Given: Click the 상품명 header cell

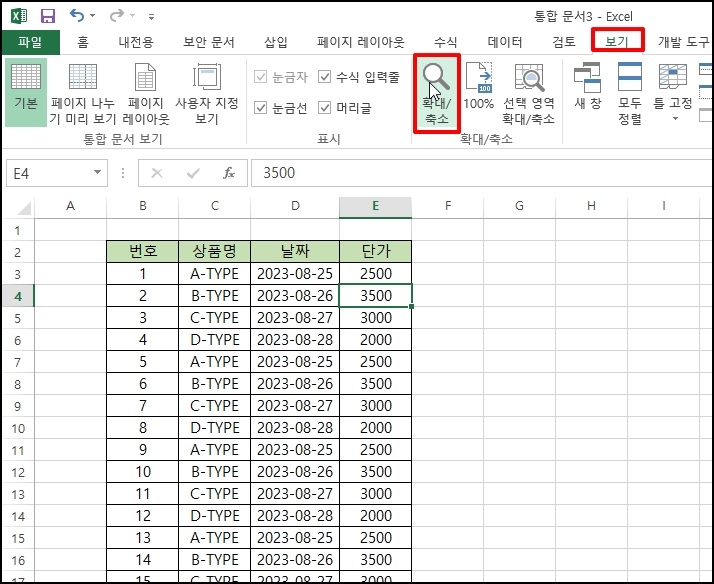Looking at the screenshot, I should pyautogui.click(x=214, y=251).
